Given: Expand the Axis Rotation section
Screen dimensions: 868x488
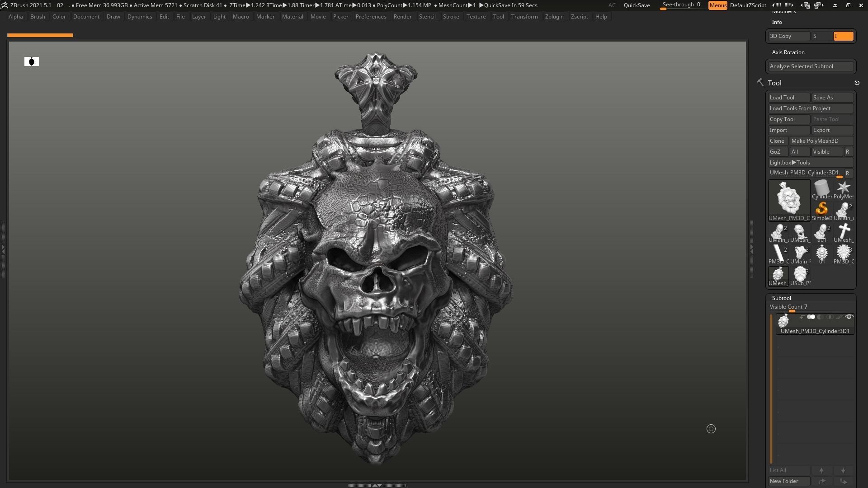Looking at the screenshot, I should 788,52.
